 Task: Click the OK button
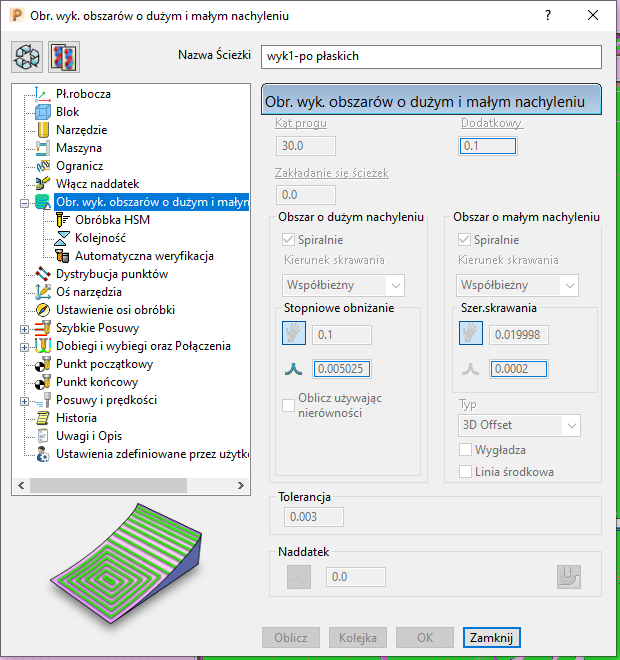click(x=425, y=638)
